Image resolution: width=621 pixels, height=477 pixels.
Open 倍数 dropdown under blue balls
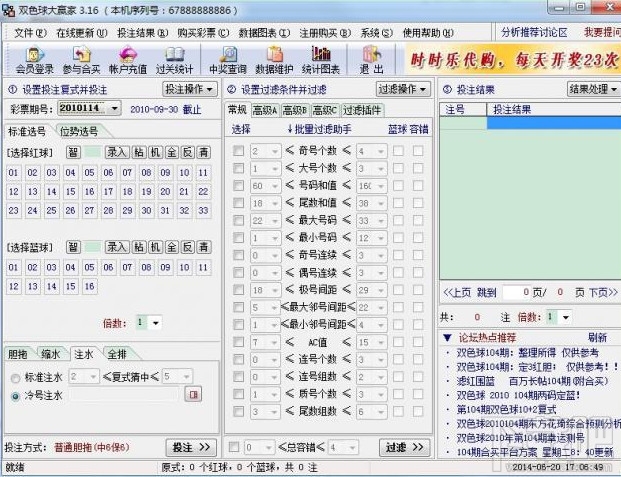point(156,323)
